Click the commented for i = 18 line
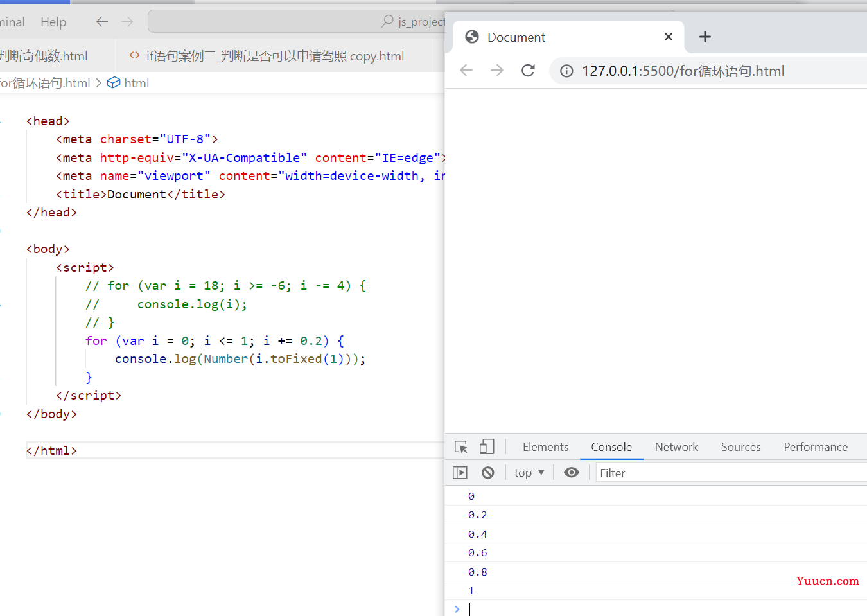The width and height of the screenshot is (867, 616). tap(226, 286)
